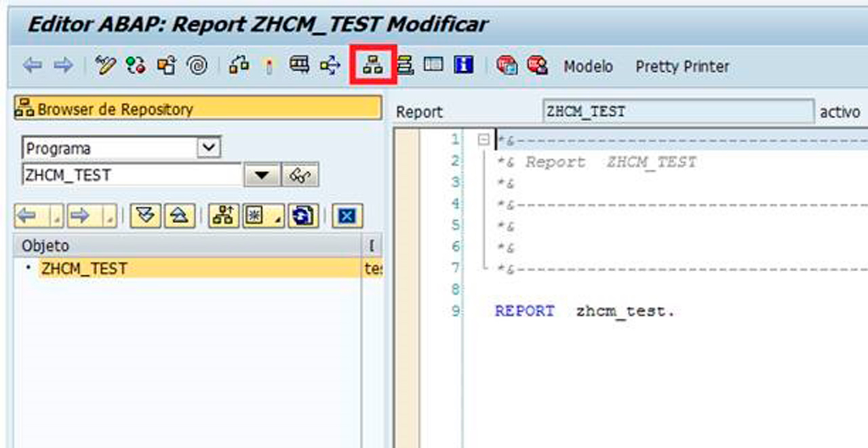Open the favorites star dropdown button
868x448 pixels.
click(264, 216)
